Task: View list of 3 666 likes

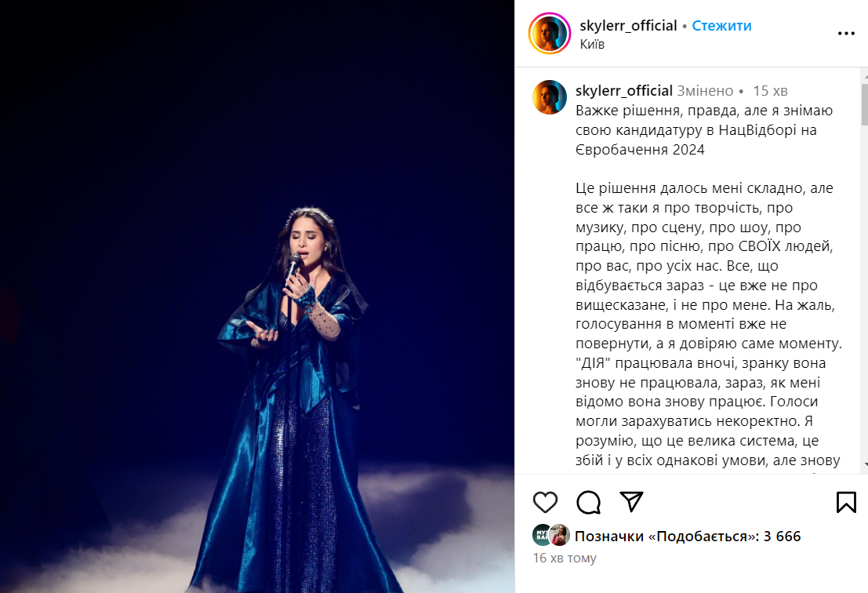Action: click(688, 536)
